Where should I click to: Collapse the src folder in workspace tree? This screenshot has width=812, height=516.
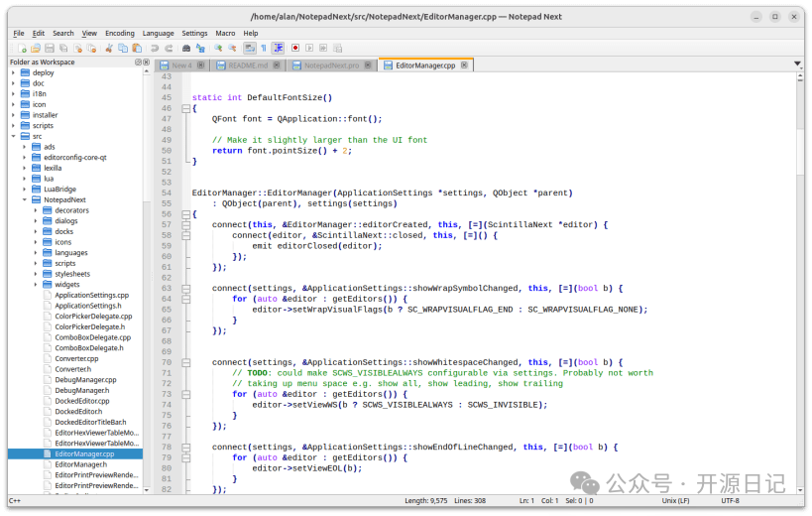(13, 136)
